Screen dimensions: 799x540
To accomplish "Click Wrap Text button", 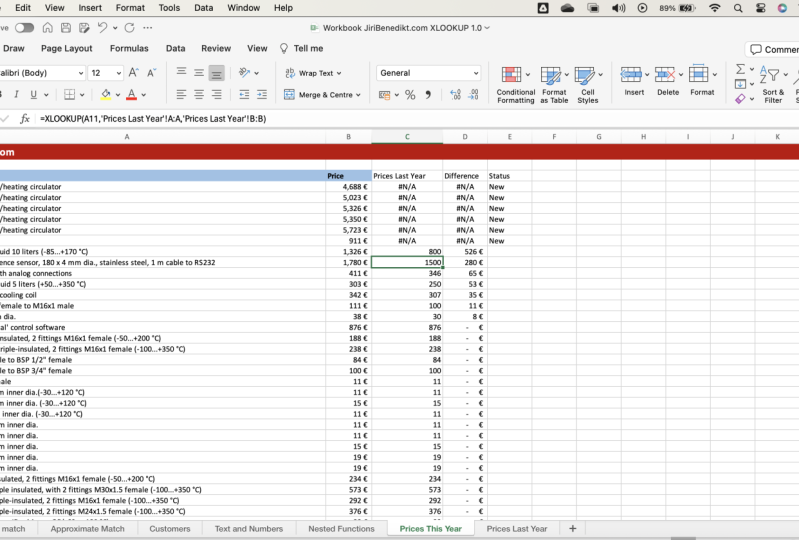I will tap(313, 73).
